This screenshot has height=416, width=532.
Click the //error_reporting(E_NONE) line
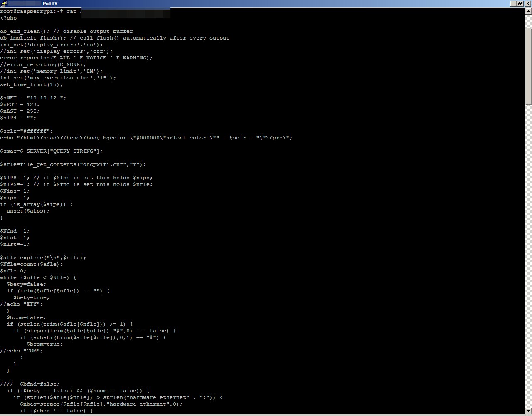point(43,64)
